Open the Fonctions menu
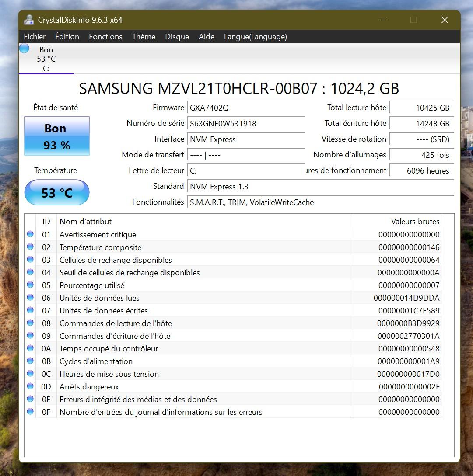473x476 pixels. [105, 37]
